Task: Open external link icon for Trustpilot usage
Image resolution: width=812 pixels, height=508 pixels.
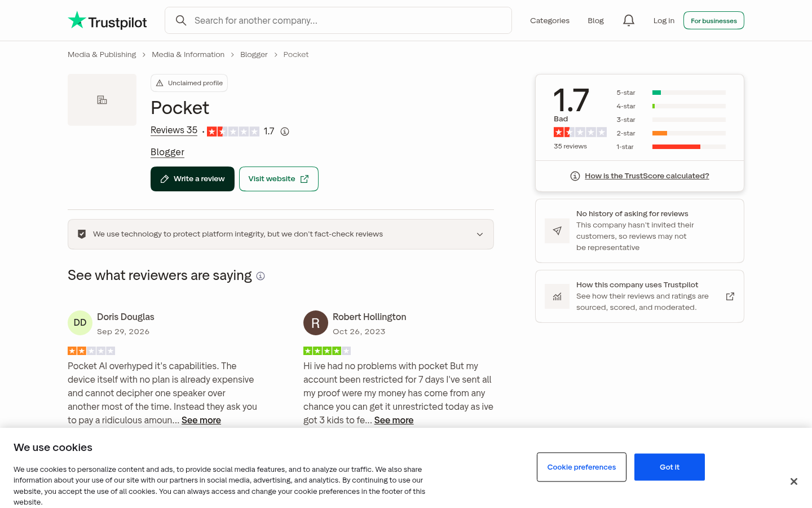Action: coord(730,296)
